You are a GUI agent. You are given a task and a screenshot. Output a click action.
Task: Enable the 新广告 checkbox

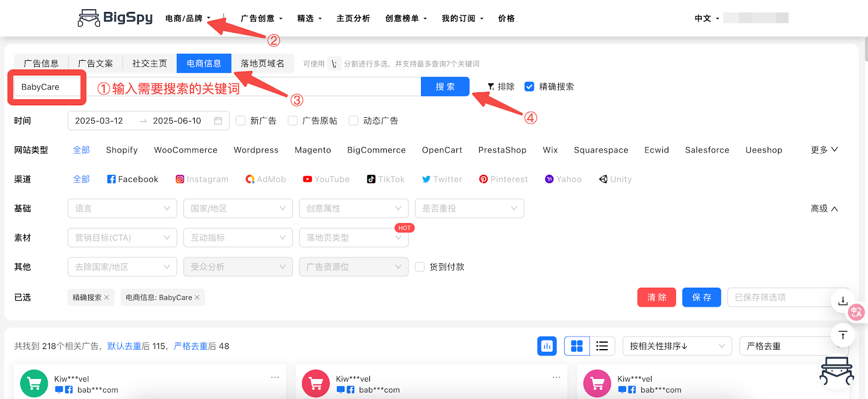(x=241, y=121)
